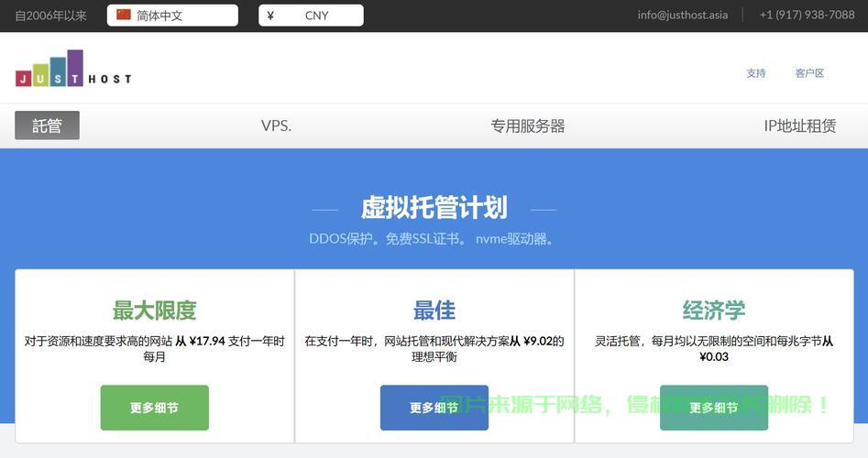Click the China flag icon
This screenshot has height=458, width=868.
point(124,16)
